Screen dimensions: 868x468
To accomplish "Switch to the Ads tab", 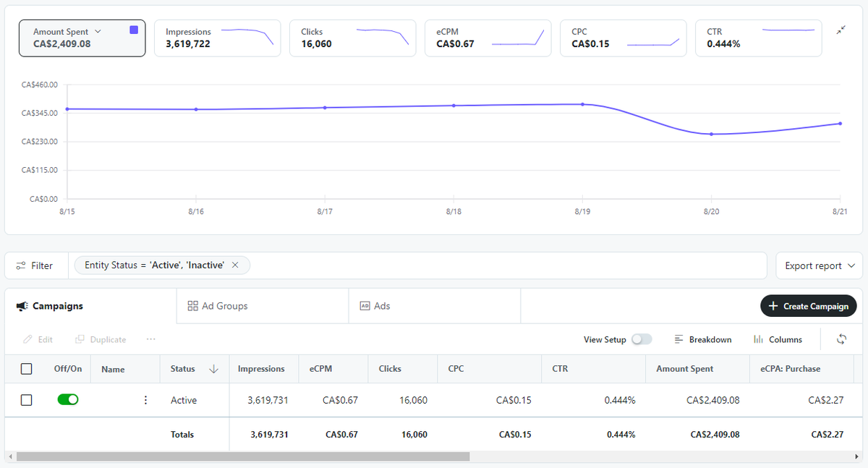I will pyautogui.click(x=435, y=306).
